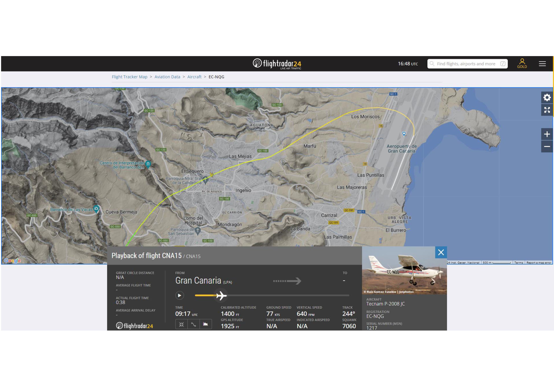Open map settings gear icon
This screenshot has height=392, width=554.
click(547, 97)
